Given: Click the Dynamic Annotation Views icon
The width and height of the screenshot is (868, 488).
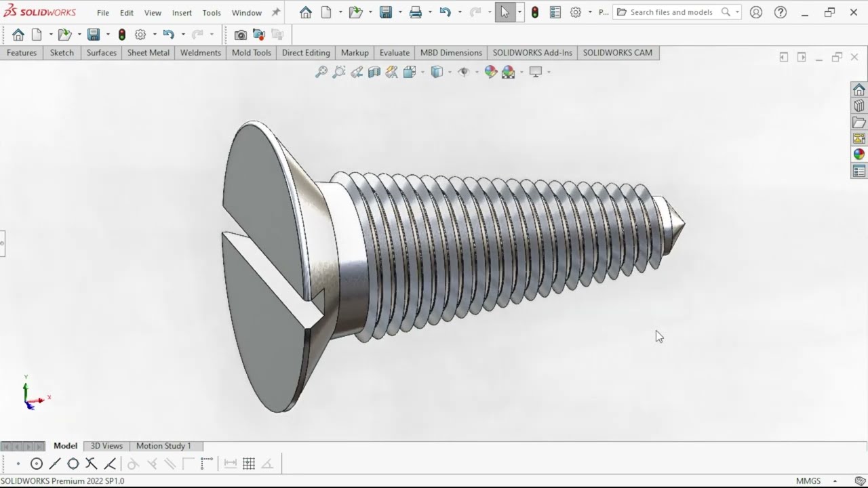Looking at the screenshot, I should pos(391,72).
